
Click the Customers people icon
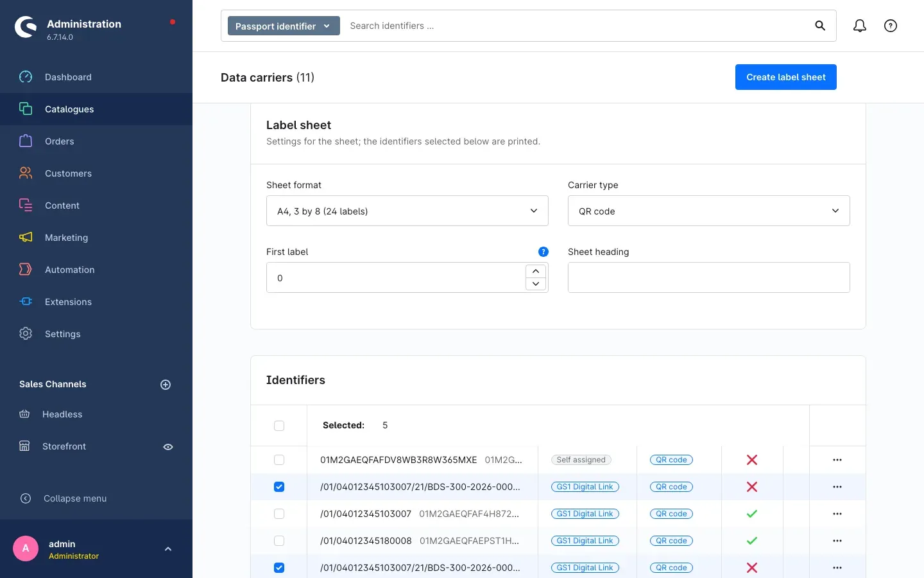(26, 173)
